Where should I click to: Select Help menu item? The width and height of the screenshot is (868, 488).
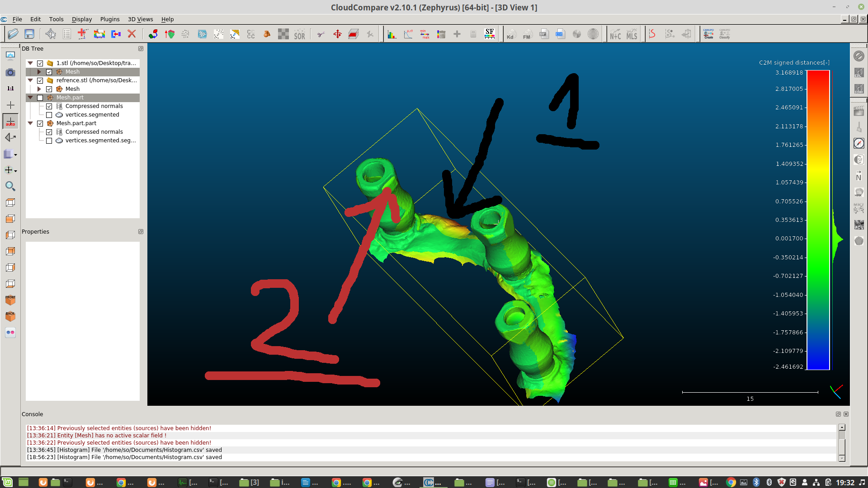pos(167,19)
